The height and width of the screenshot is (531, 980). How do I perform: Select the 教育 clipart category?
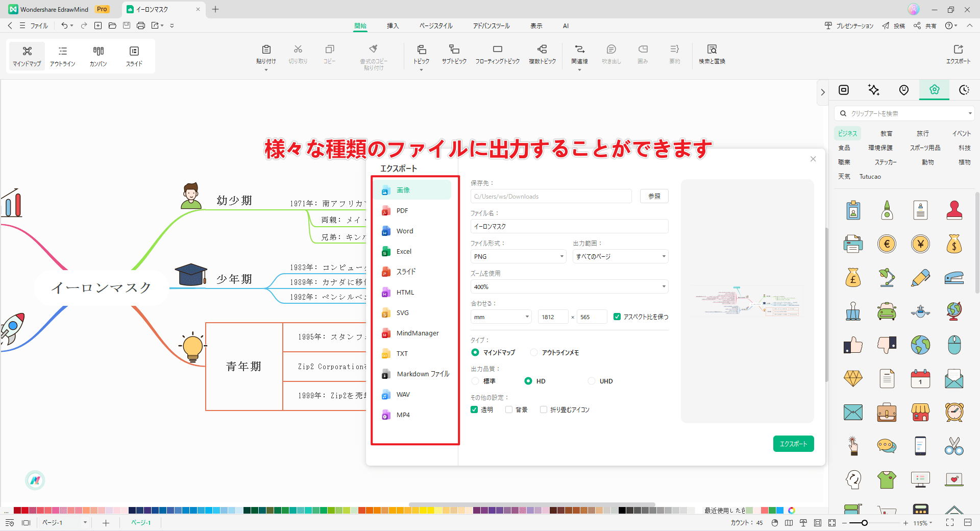[887, 133]
